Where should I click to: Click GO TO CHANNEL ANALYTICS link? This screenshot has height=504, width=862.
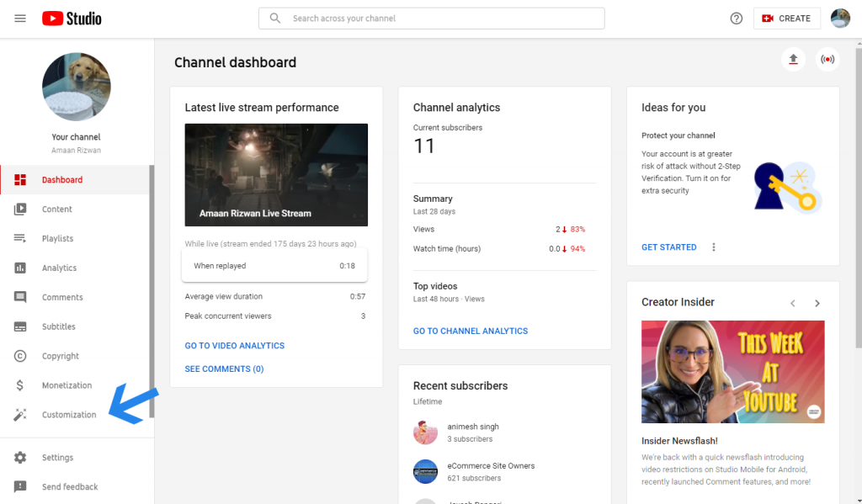(471, 331)
